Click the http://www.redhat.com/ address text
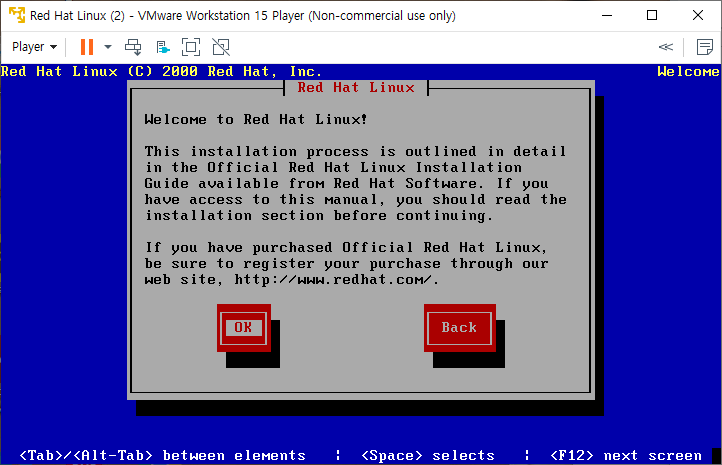Screen dimensions: 722x465 (x=333, y=280)
